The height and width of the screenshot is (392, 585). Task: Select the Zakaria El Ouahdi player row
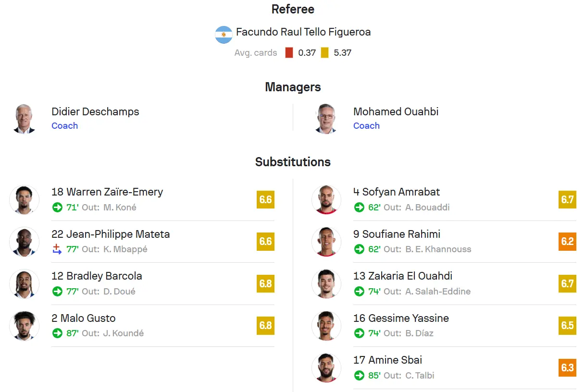tap(444, 283)
